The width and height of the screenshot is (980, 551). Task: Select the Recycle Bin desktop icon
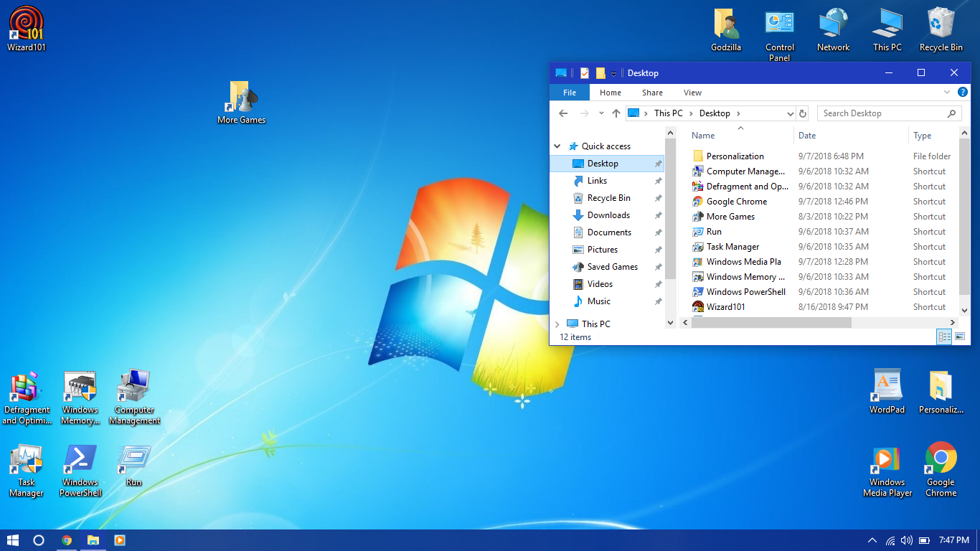941,29
